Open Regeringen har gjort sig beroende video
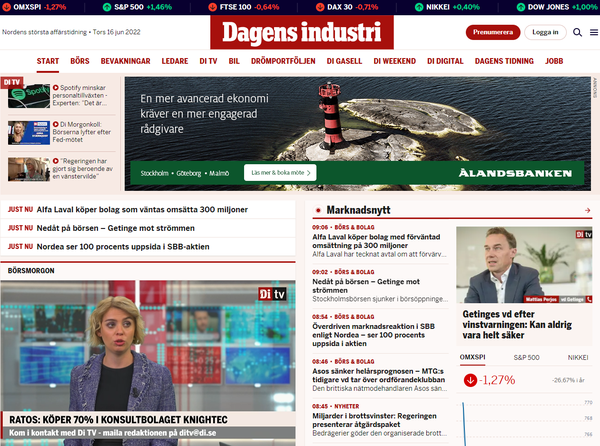600x446 pixels. click(83, 169)
